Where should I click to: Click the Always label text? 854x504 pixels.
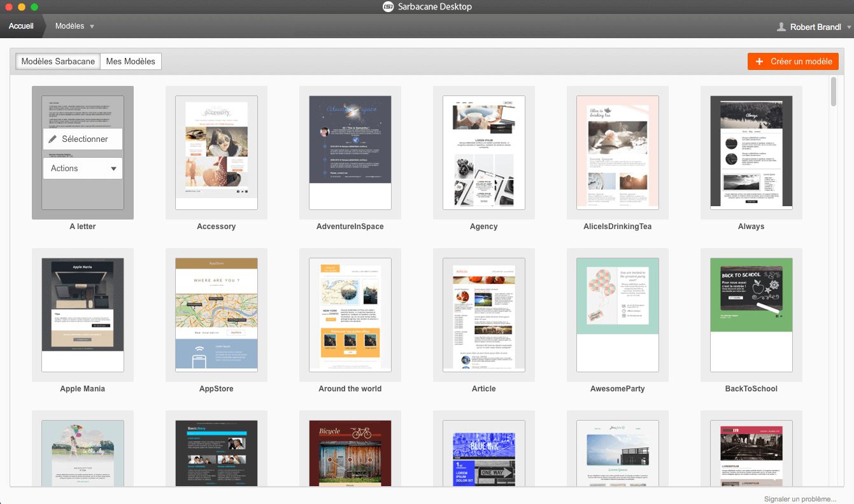[x=751, y=227]
